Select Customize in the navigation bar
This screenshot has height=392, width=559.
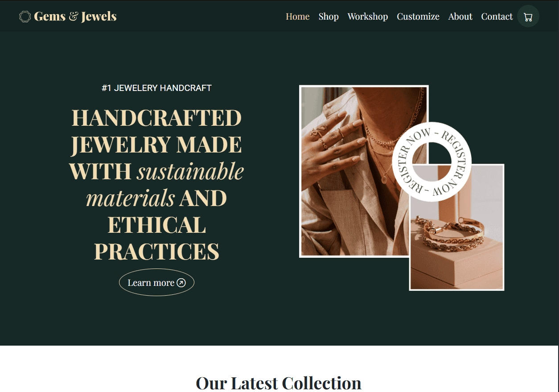click(418, 17)
